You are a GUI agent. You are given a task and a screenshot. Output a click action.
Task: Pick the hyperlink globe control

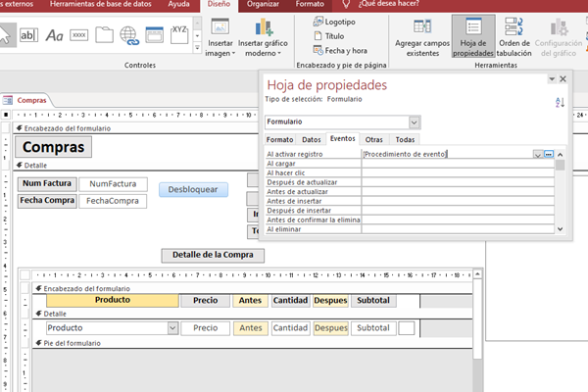[x=129, y=35]
